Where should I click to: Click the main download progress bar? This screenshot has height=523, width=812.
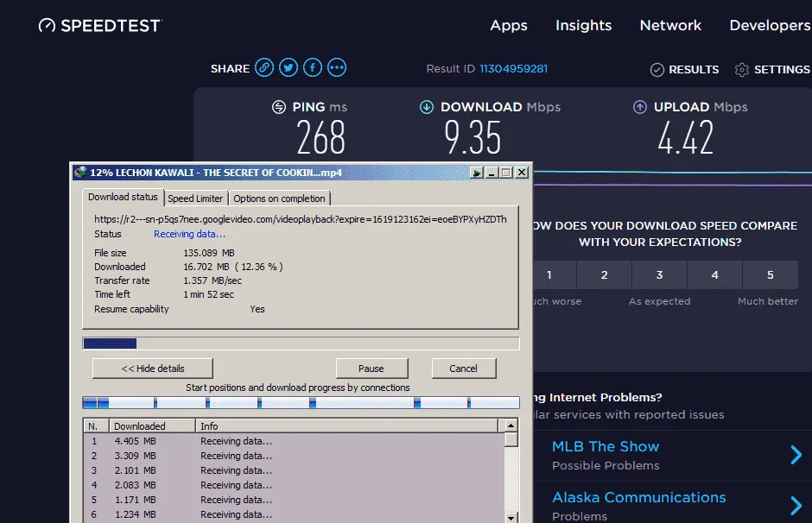[x=301, y=343]
